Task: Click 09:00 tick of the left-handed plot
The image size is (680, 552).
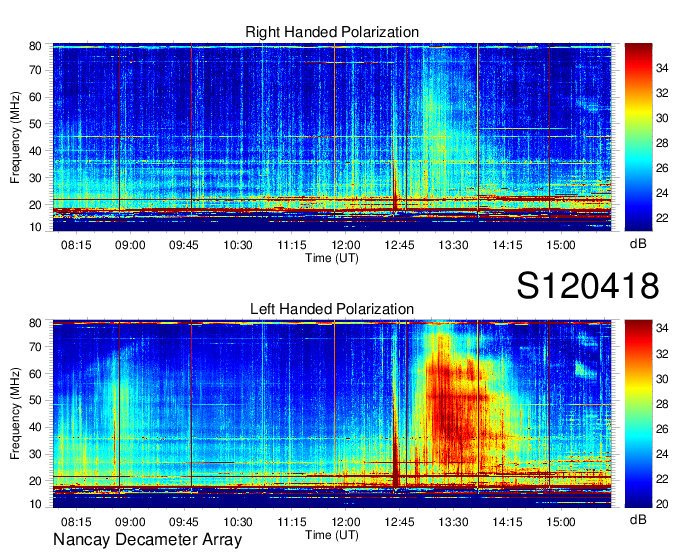Action: pyautogui.click(x=130, y=521)
